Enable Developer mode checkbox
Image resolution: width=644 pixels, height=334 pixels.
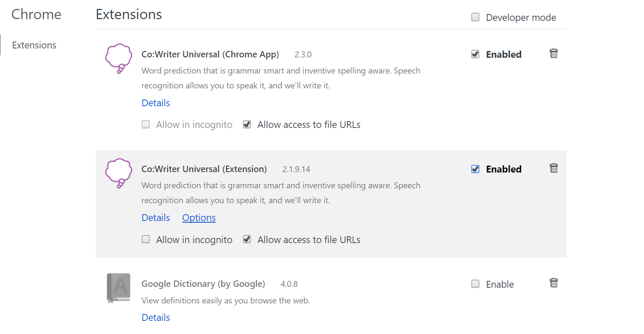tap(476, 17)
